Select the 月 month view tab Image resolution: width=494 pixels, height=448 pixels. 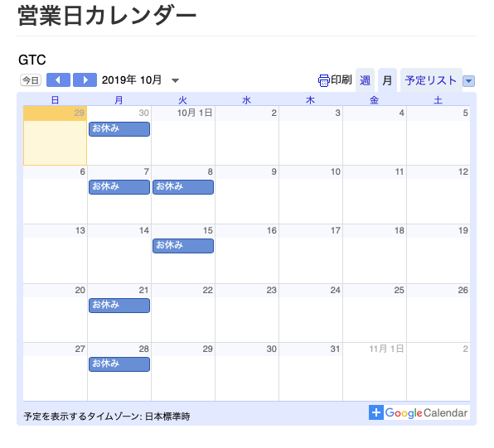[387, 80]
